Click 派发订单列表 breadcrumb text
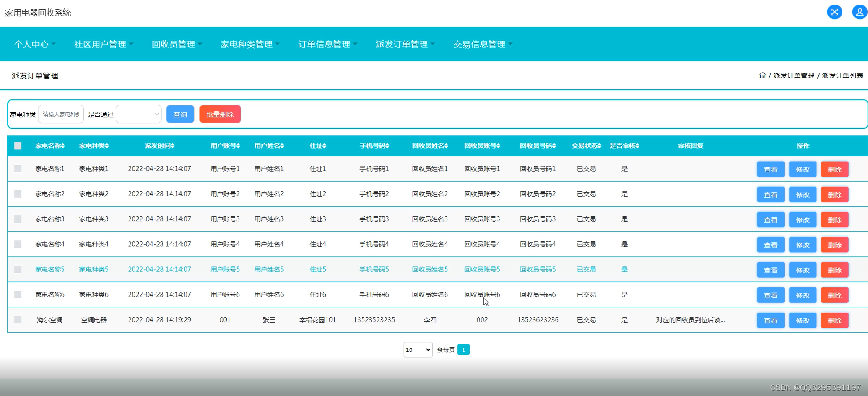The image size is (868, 396). (842, 76)
